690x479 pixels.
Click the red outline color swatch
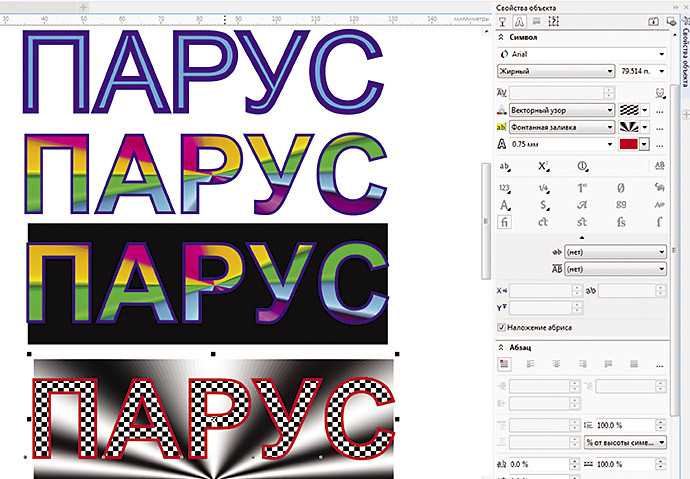[x=628, y=144]
